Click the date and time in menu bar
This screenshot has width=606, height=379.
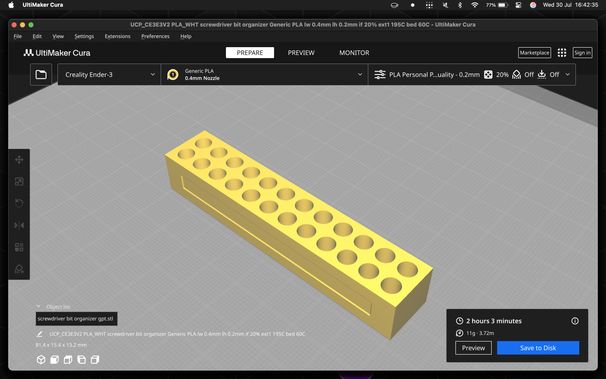pos(570,5)
